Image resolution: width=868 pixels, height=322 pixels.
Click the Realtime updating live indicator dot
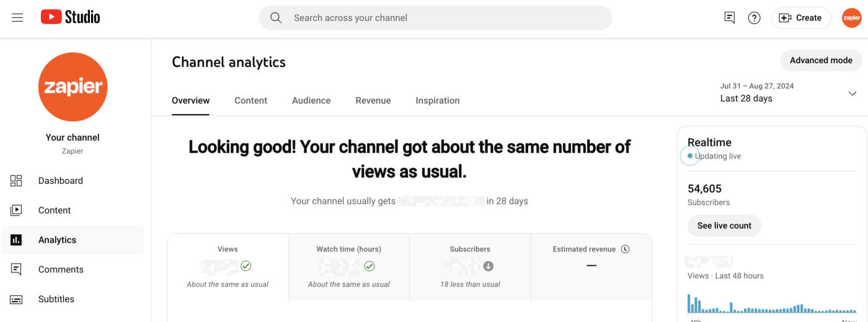click(690, 156)
